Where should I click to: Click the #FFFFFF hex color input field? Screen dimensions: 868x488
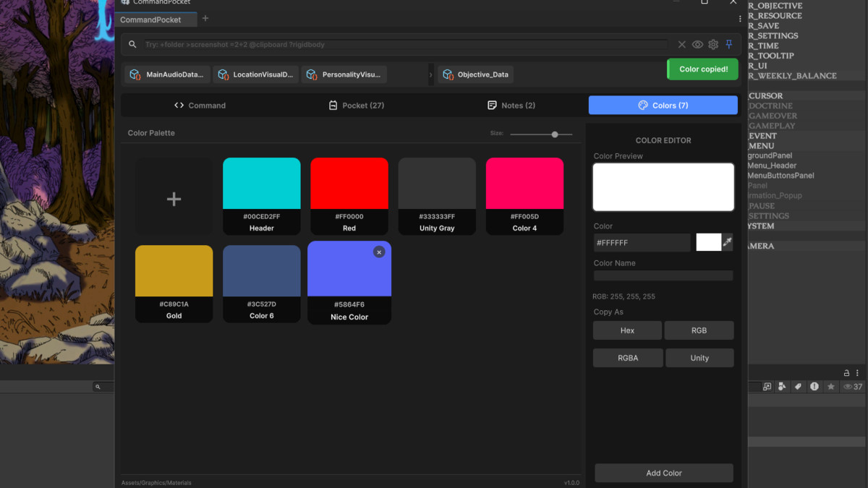pos(641,242)
